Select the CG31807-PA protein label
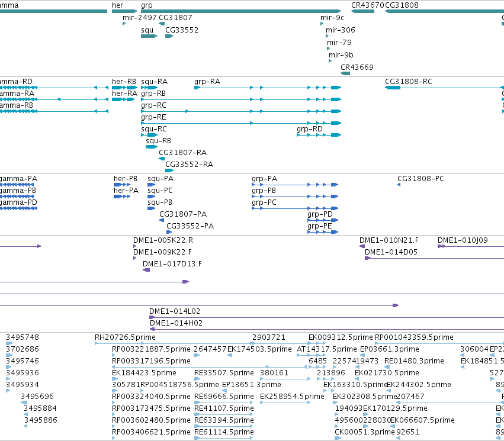The height and width of the screenshot is (441, 504). pyautogui.click(x=183, y=214)
